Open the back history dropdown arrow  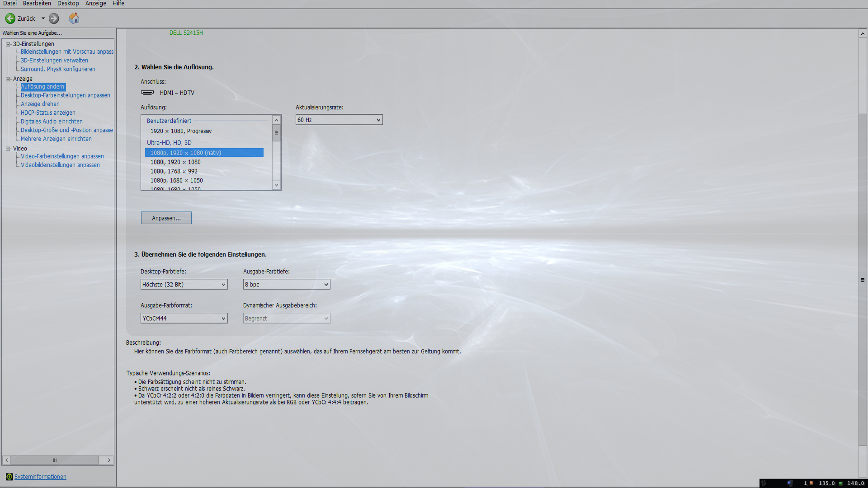pyautogui.click(x=43, y=19)
